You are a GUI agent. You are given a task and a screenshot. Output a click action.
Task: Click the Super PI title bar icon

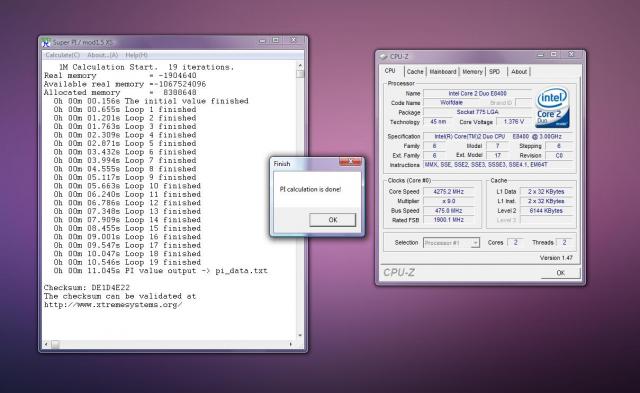pyautogui.click(x=46, y=42)
